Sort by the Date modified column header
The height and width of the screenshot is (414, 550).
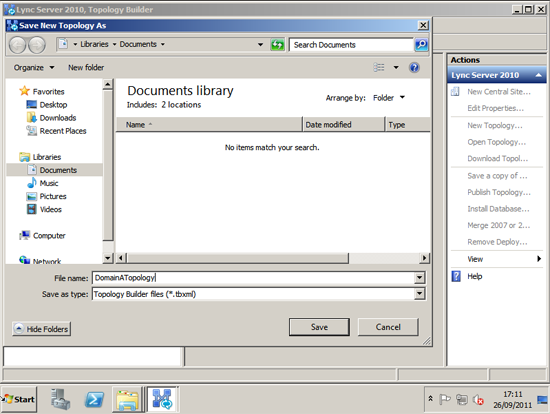[343, 125]
